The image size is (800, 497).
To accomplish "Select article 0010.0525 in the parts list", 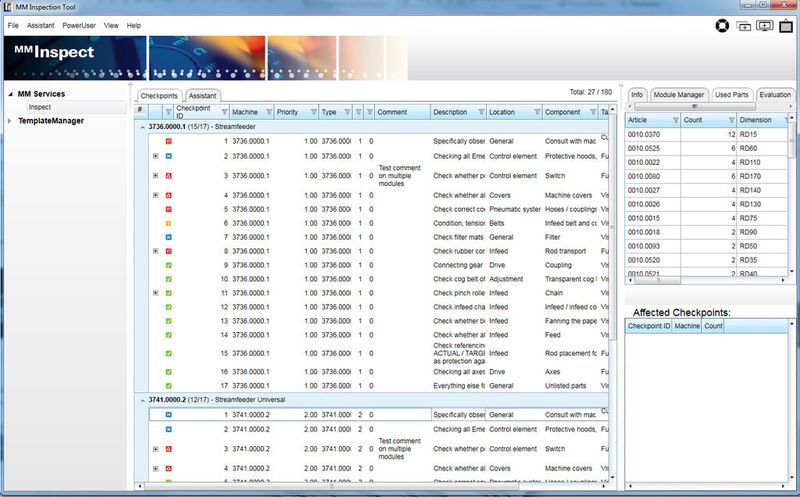I will pyautogui.click(x=706, y=148).
